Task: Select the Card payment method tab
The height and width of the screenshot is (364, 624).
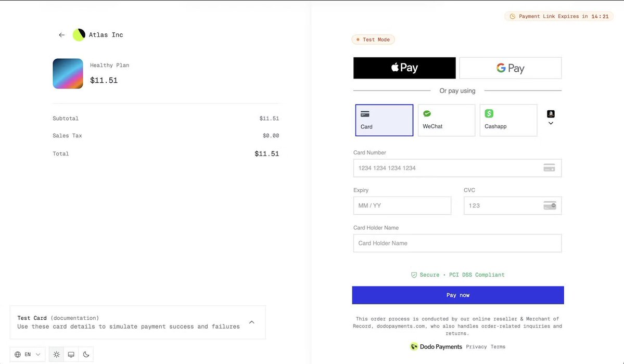Action: [x=384, y=120]
